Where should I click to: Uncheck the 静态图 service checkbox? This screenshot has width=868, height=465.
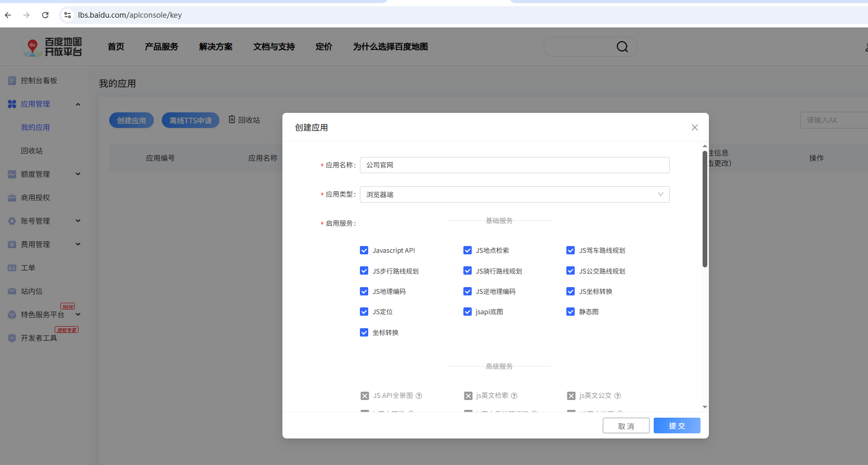[x=571, y=312]
